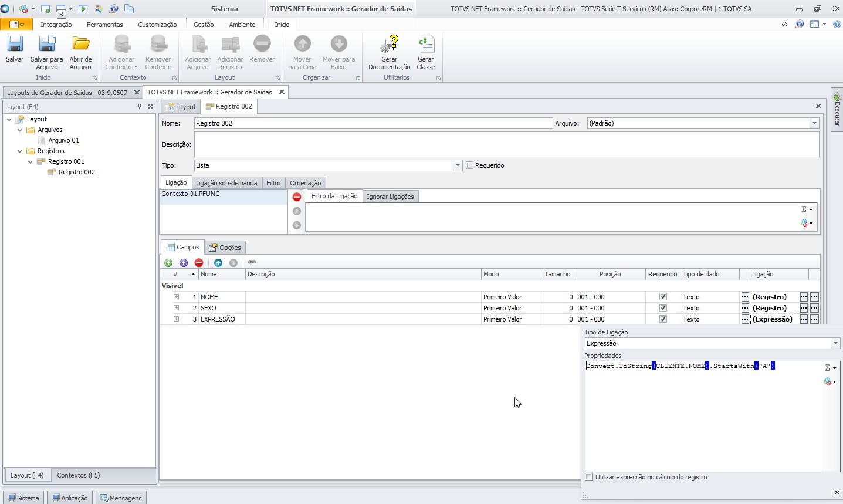Click red remove ligação icon
Image resolution: width=843 pixels, height=504 pixels.
tap(297, 197)
